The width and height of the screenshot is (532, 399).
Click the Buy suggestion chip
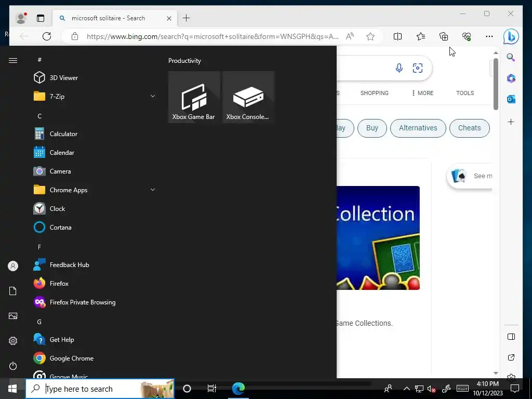[x=372, y=128]
